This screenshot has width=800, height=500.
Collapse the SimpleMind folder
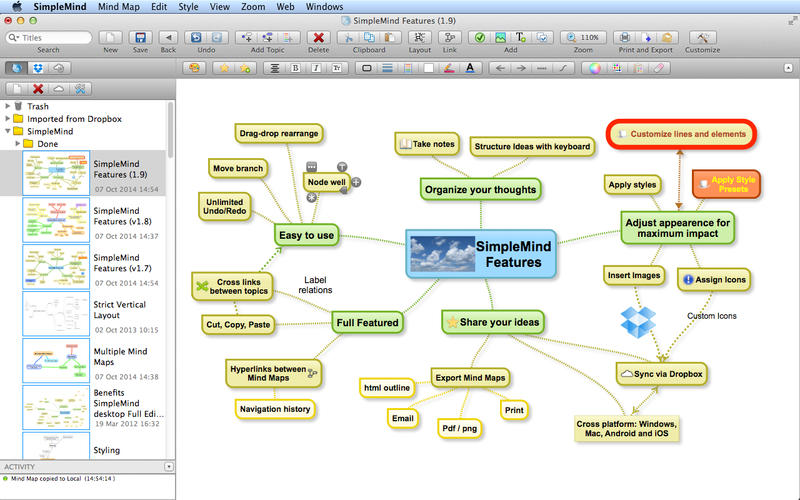pos(9,131)
